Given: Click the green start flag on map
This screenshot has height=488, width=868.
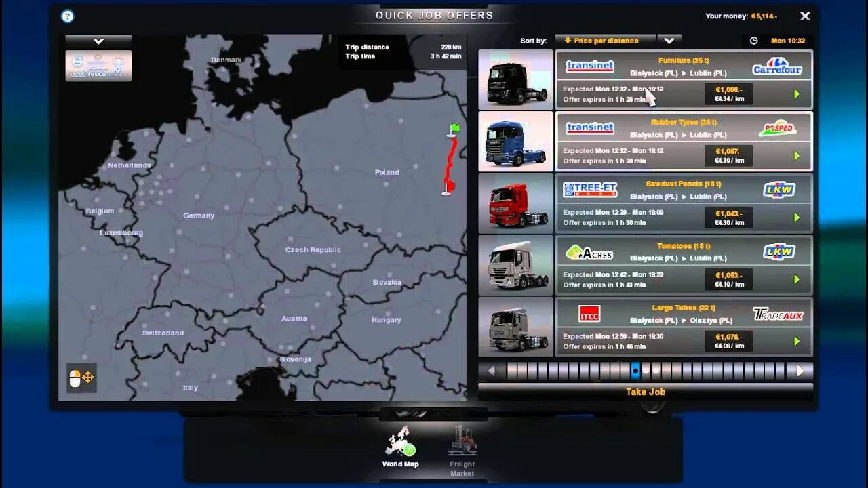Looking at the screenshot, I should [454, 130].
